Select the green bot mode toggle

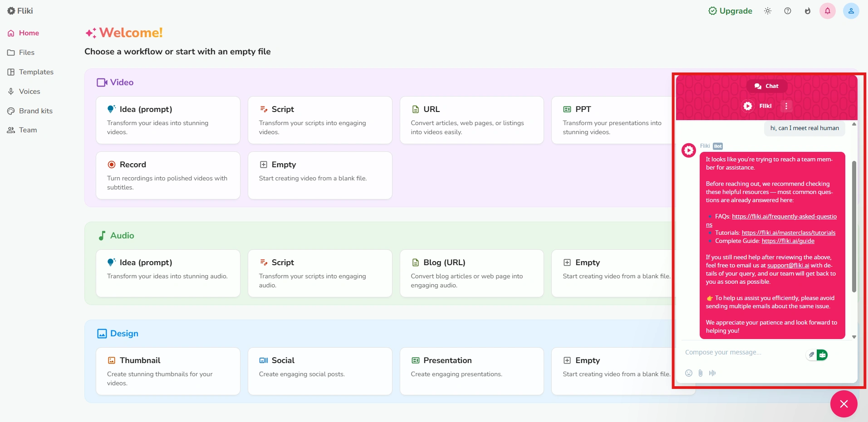coord(822,355)
